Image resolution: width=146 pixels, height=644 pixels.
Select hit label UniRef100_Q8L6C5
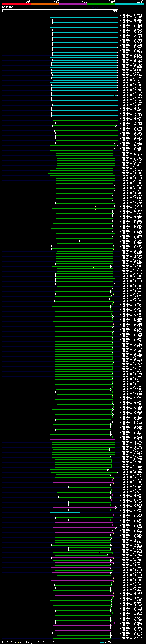tap(131, 65)
